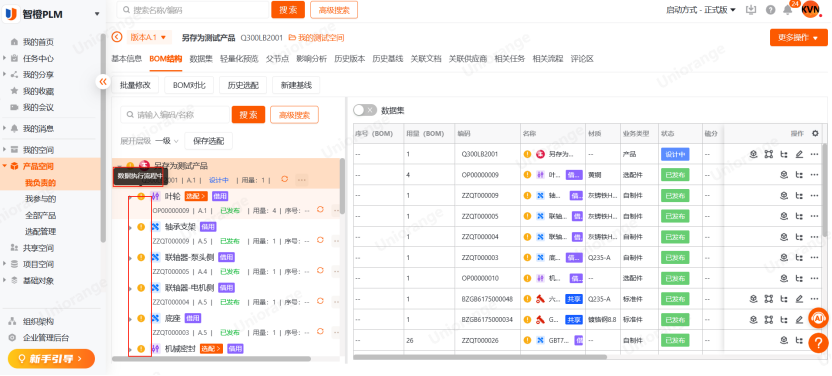Image resolution: width=832 pixels, height=376 pixels.
Task: Switch to the 影响分析 tab
Action: point(311,59)
